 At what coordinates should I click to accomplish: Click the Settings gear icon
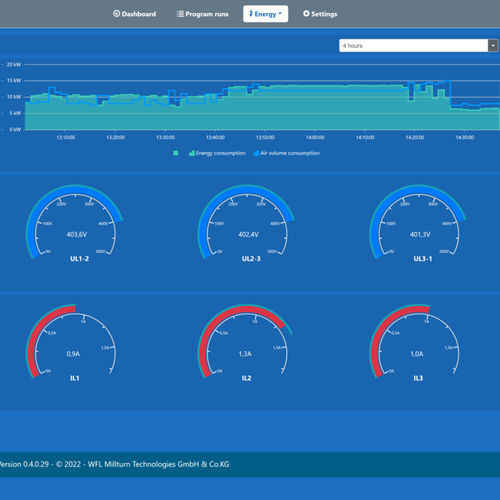click(306, 14)
